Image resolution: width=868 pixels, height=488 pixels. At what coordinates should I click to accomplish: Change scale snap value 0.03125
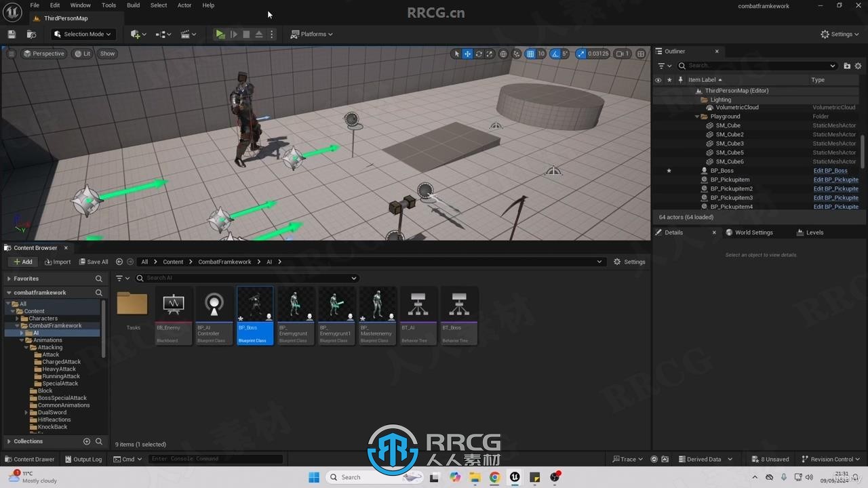pyautogui.click(x=598, y=54)
